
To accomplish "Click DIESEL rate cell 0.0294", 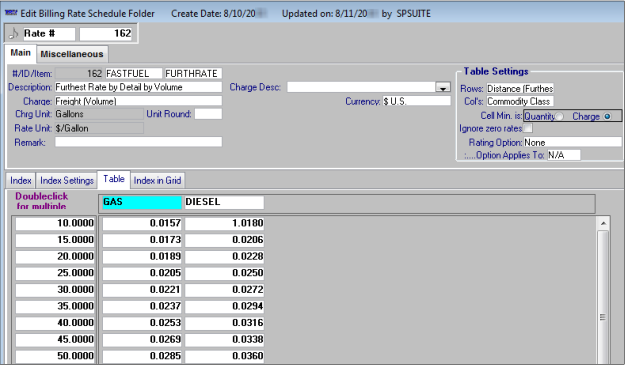I will (x=224, y=306).
